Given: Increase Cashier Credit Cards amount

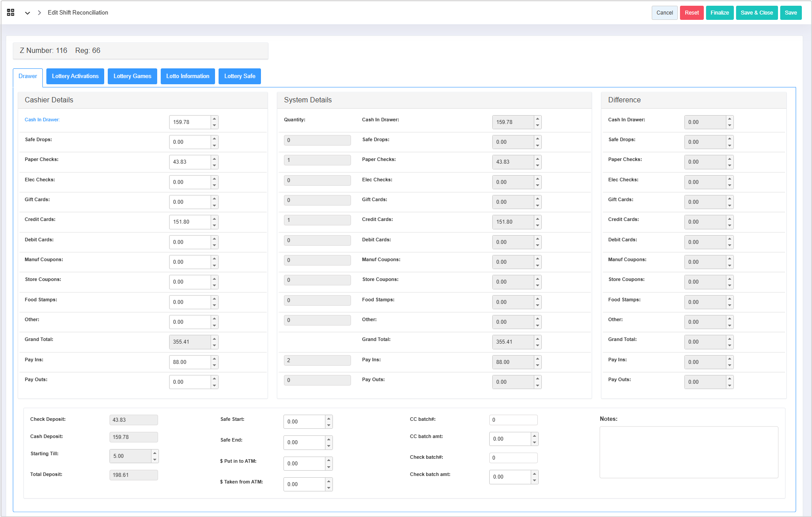Looking at the screenshot, I should [215, 218].
